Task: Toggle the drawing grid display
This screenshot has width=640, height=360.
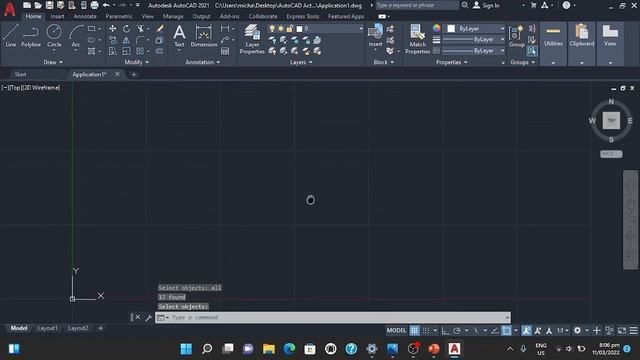Action: point(414,331)
